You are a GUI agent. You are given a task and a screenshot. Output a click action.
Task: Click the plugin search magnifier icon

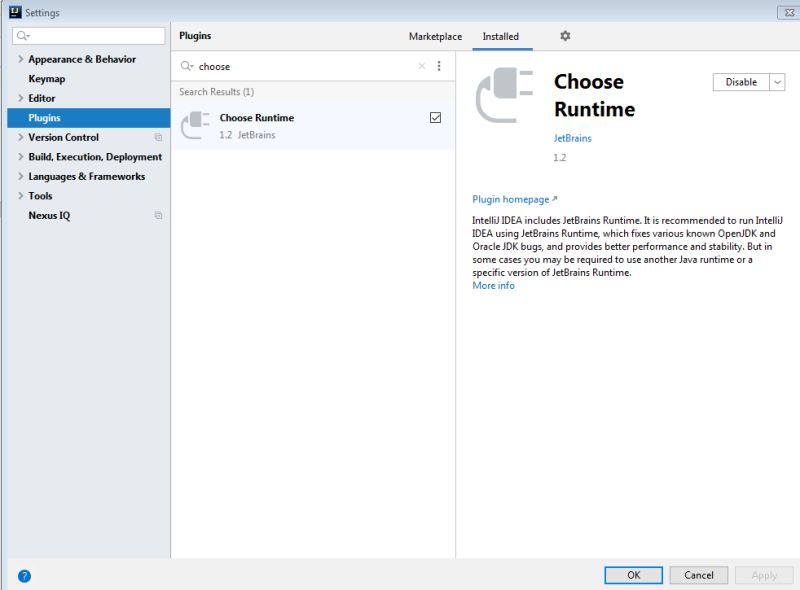[x=187, y=66]
